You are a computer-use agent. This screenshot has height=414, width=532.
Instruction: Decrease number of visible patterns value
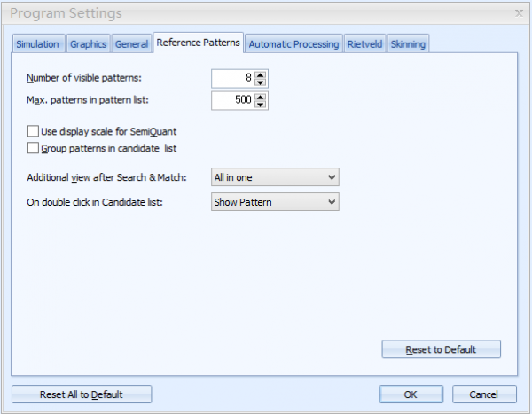pyautogui.click(x=260, y=82)
